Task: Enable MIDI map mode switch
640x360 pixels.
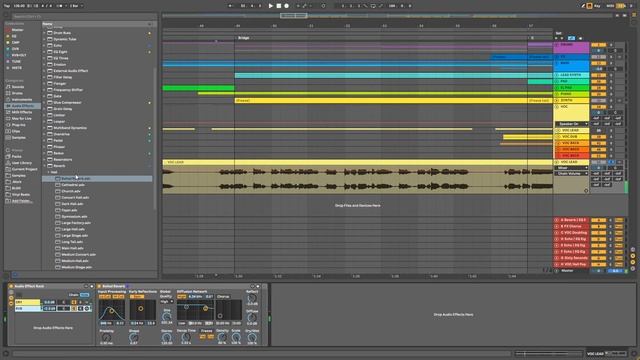Action: pyautogui.click(x=611, y=6)
